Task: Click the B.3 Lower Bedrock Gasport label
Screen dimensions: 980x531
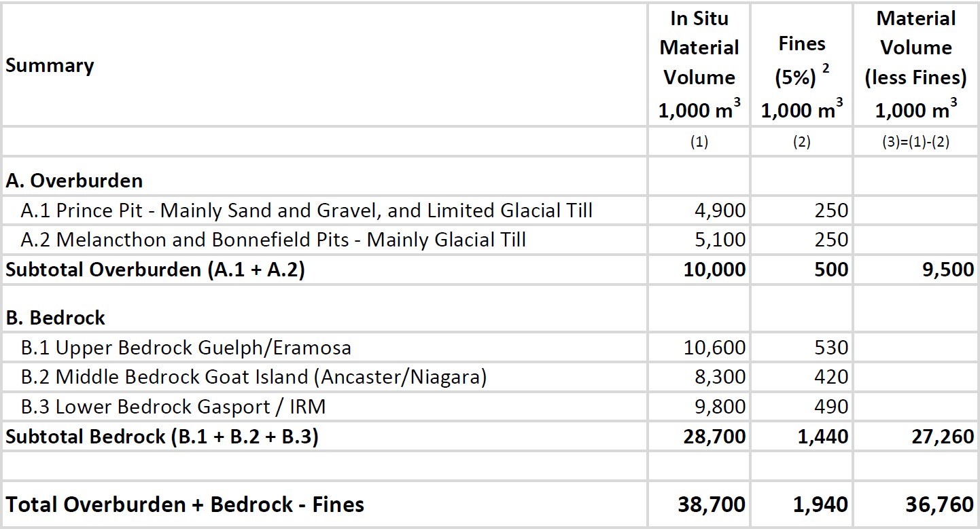Action: pyautogui.click(x=173, y=406)
